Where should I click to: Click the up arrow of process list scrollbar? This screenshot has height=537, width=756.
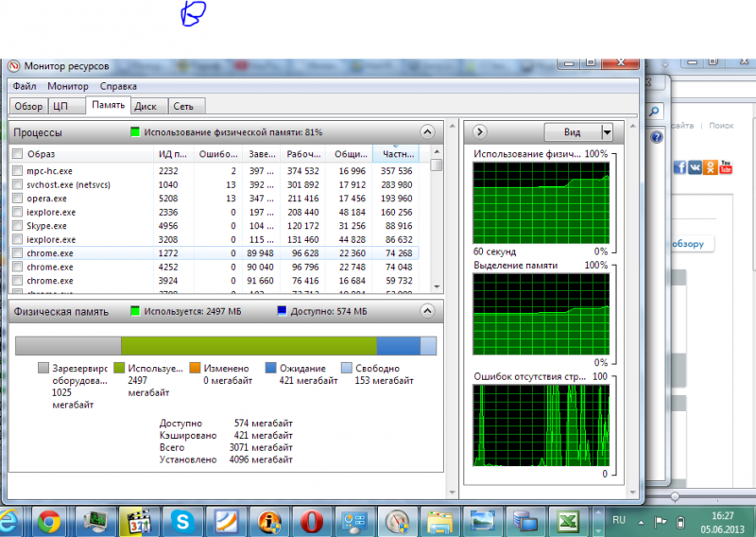coord(437,151)
